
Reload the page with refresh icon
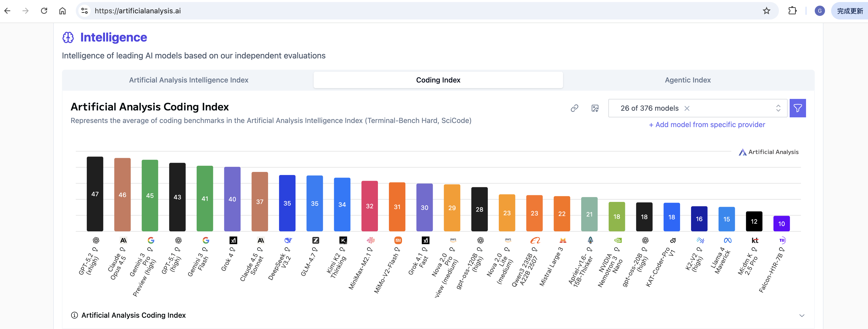coord(44,11)
